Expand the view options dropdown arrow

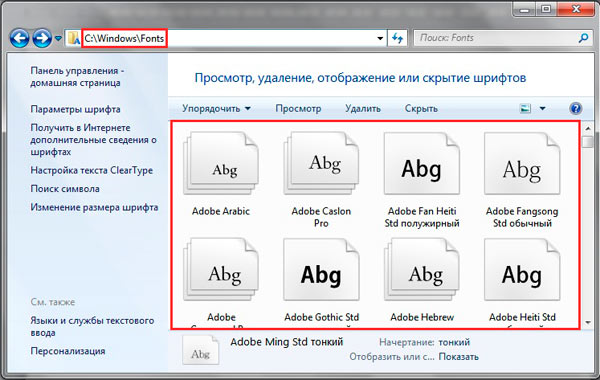pyautogui.click(x=543, y=109)
